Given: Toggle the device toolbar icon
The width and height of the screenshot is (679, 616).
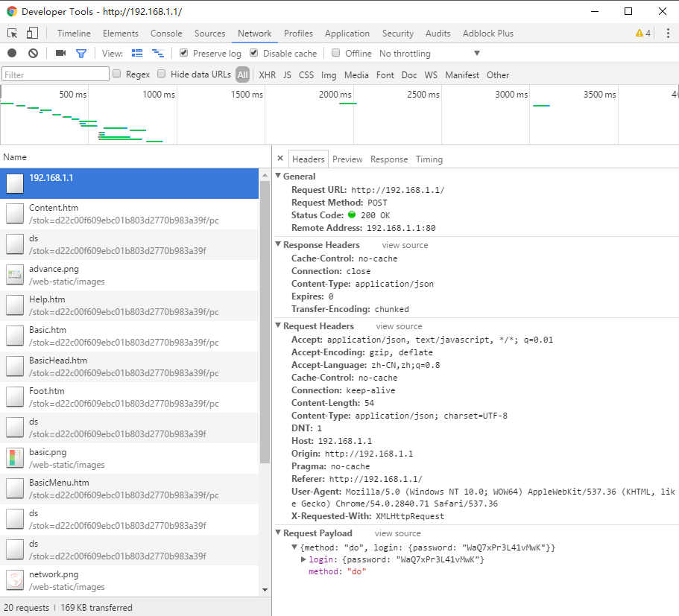Looking at the screenshot, I should 32,34.
